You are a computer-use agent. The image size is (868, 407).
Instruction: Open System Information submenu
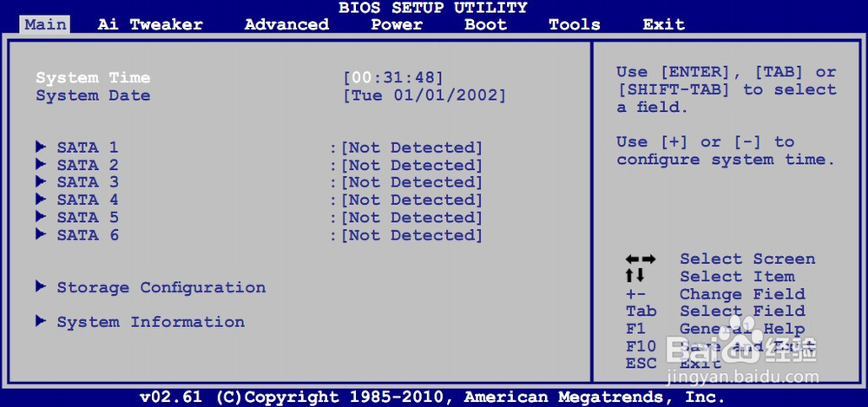coord(150,322)
